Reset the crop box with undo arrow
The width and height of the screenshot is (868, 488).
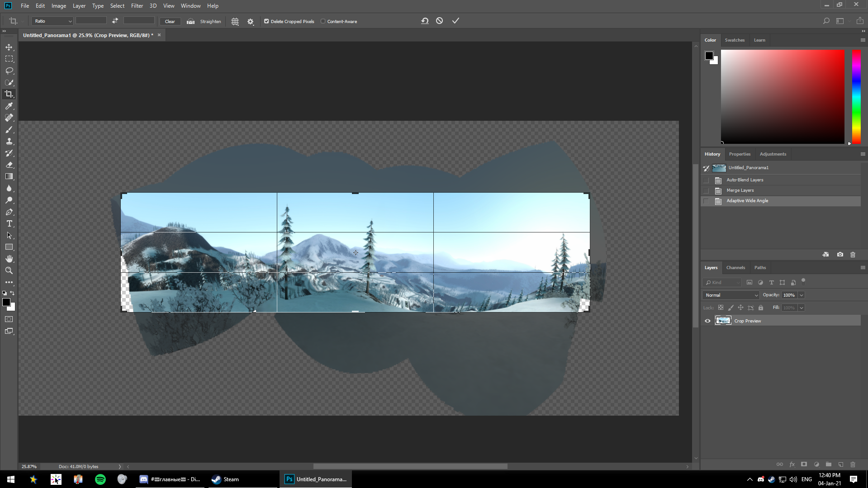pyautogui.click(x=424, y=21)
